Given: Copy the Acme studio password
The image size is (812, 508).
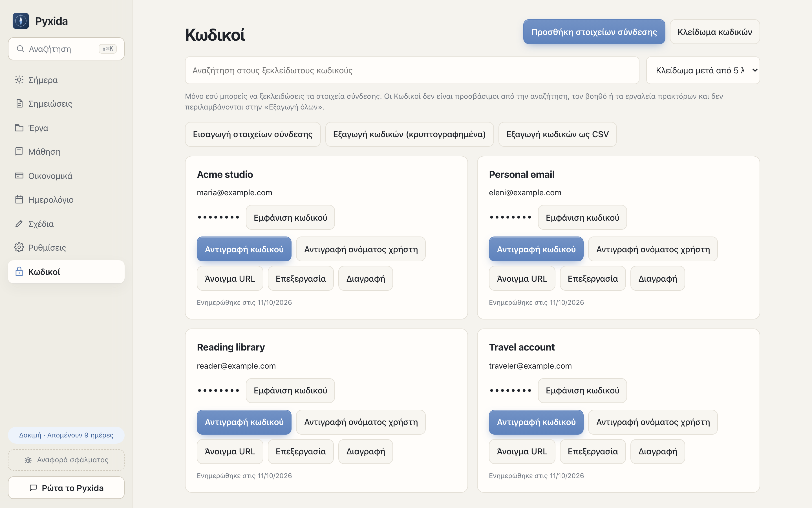Looking at the screenshot, I should pyautogui.click(x=244, y=249).
